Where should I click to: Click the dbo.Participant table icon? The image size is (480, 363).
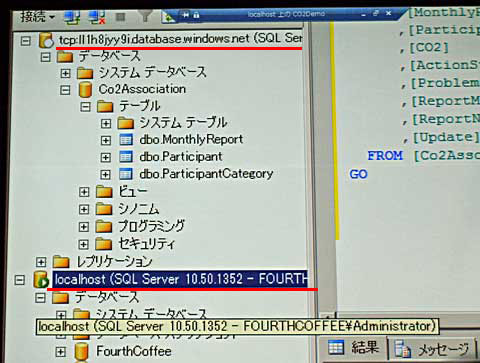[126, 157]
